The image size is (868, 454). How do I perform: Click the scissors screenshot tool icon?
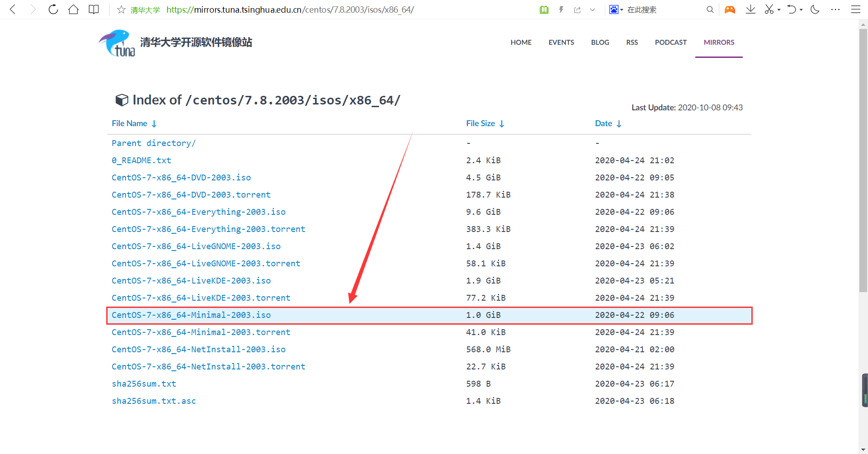click(x=769, y=9)
